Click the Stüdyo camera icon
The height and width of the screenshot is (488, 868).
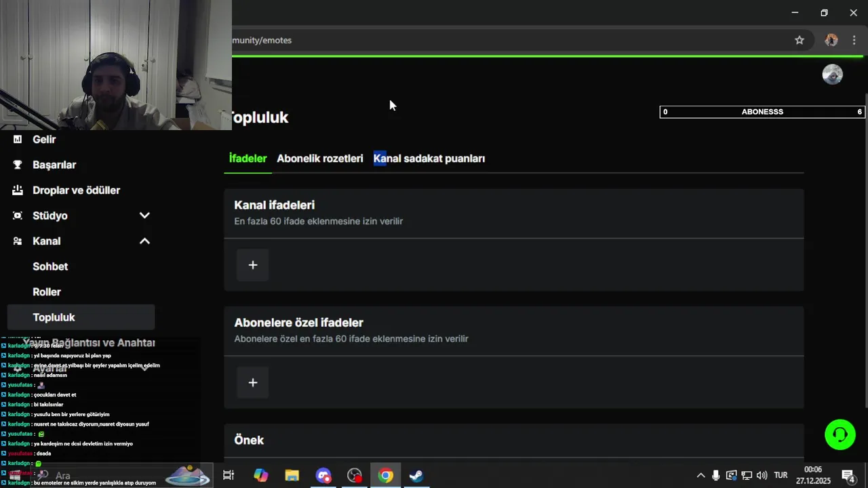coord(18,216)
